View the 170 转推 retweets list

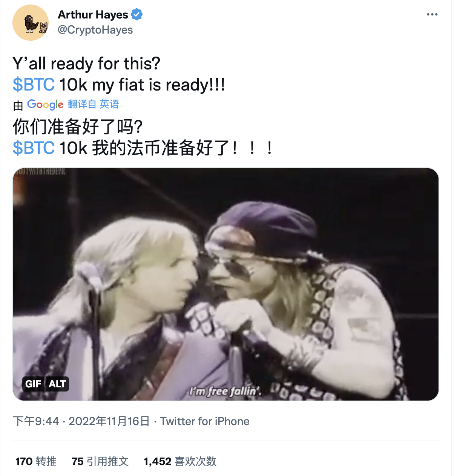(x=36, y=461)
